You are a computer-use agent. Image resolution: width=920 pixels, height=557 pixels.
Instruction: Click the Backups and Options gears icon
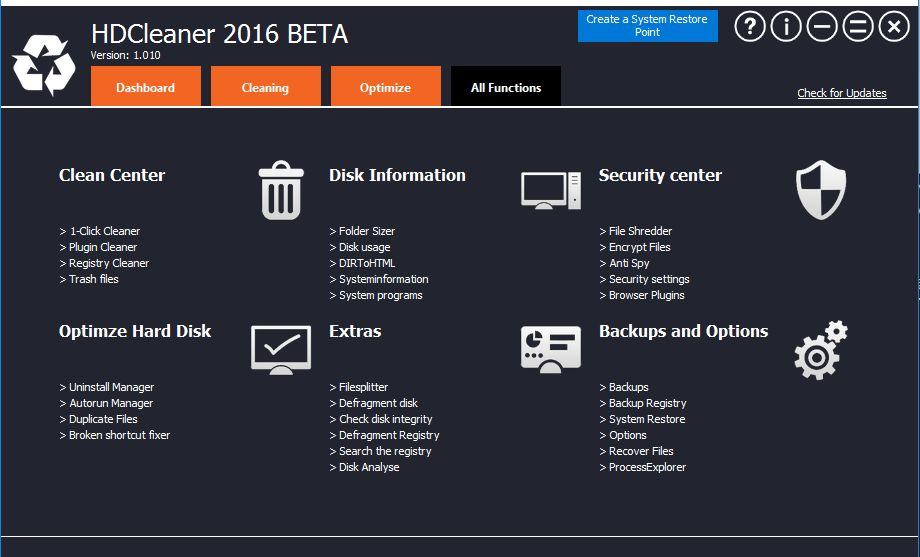tap(821, 350)
